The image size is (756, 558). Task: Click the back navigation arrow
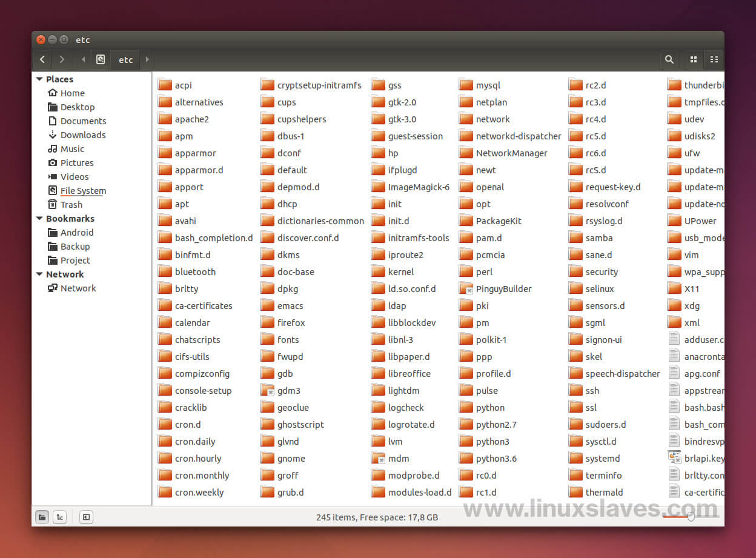point(42,59)
